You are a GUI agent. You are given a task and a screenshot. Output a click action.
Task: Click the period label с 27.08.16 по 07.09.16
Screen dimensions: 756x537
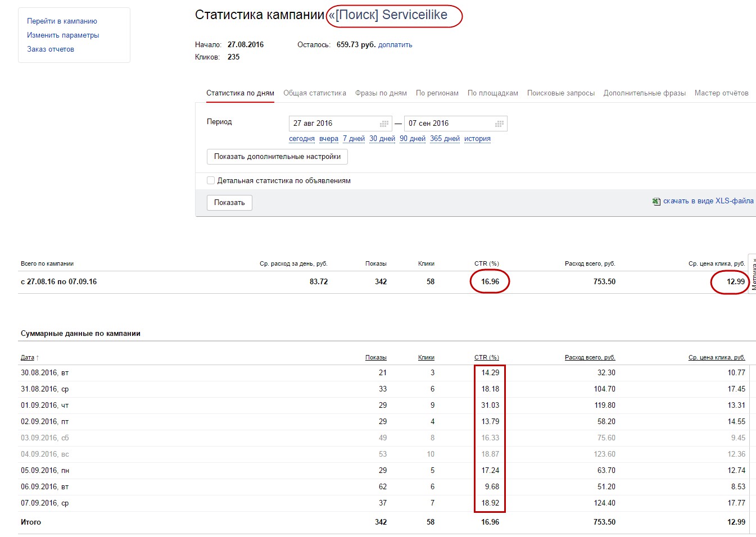pos(58,282)
